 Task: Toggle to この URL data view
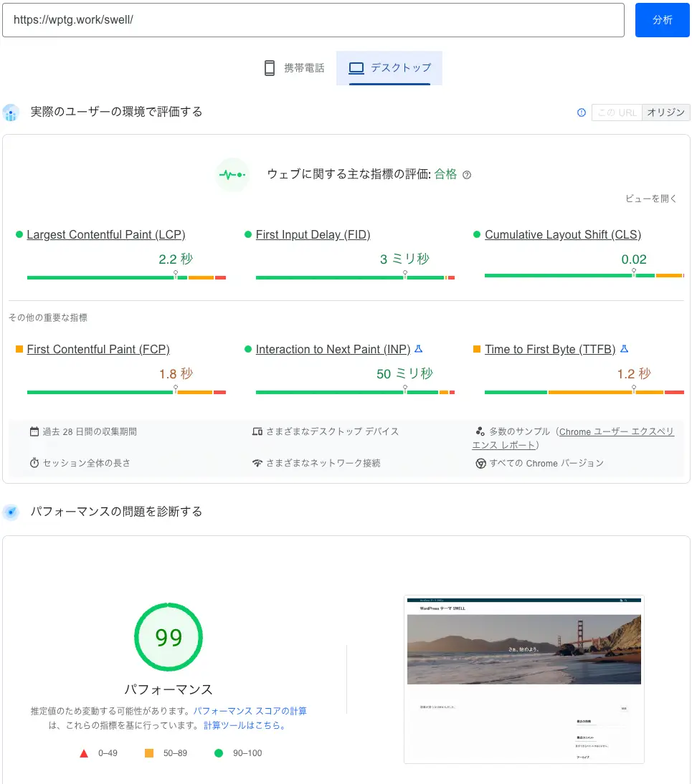[x=617, y=113]
